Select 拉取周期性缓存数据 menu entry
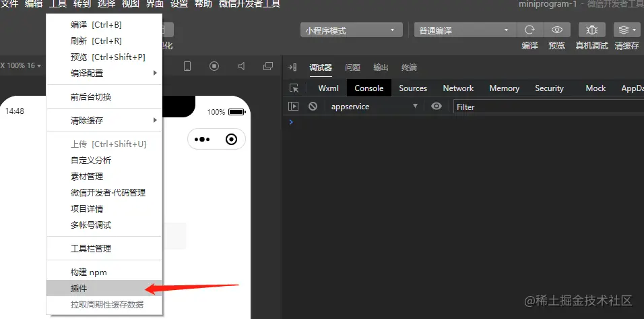Viewport: 644px width, 319px height. coord(104,305)
